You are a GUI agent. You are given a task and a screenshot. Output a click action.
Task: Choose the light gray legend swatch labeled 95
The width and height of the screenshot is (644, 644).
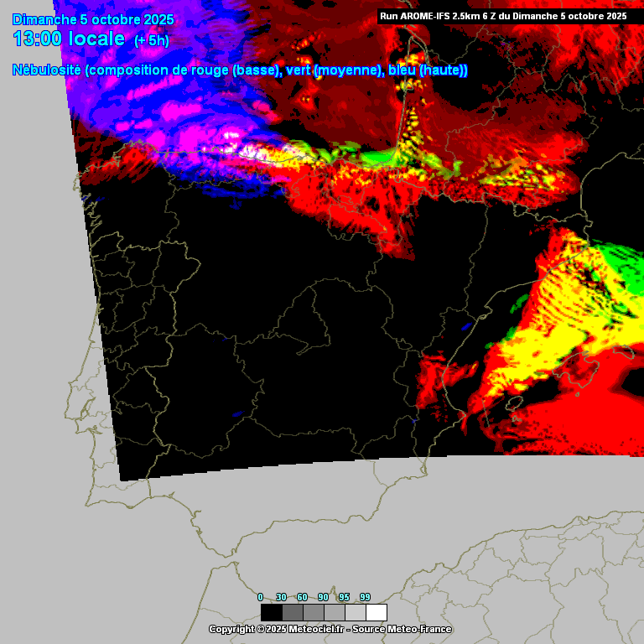(355, 612)
